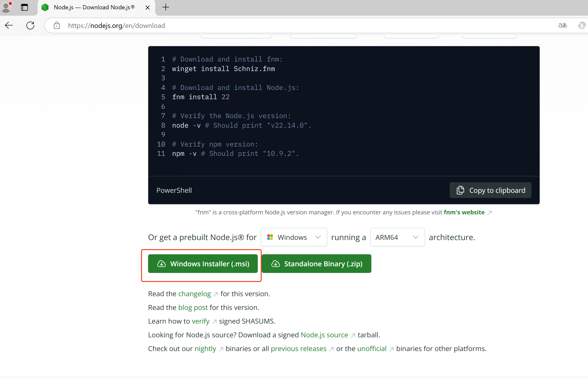Expand the Windows operating system dropdown
Screen dimensions: 588x390
pos(294,237)
